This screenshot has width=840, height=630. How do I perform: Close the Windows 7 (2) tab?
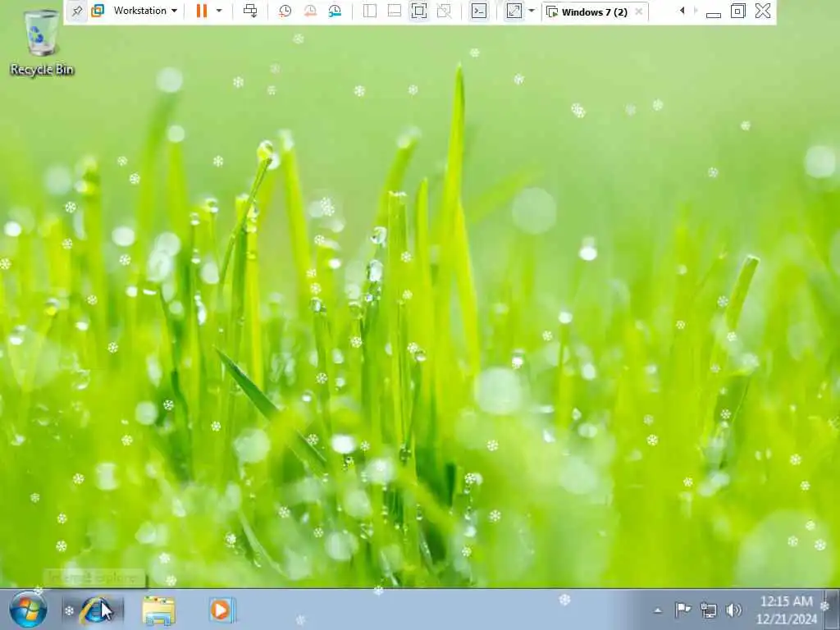(638, 11)
